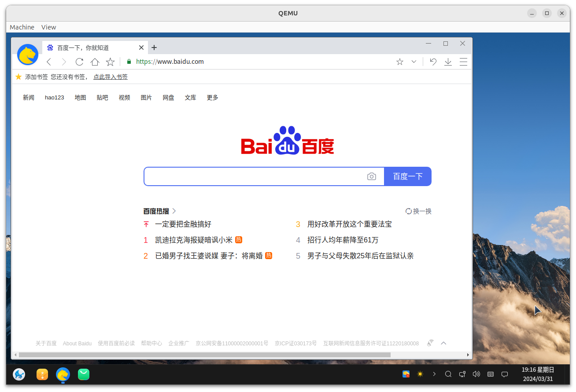Open hot search 招行人均年薪降至61万
The width and height of the screenshot is (576, 392).
coord(343,240)
